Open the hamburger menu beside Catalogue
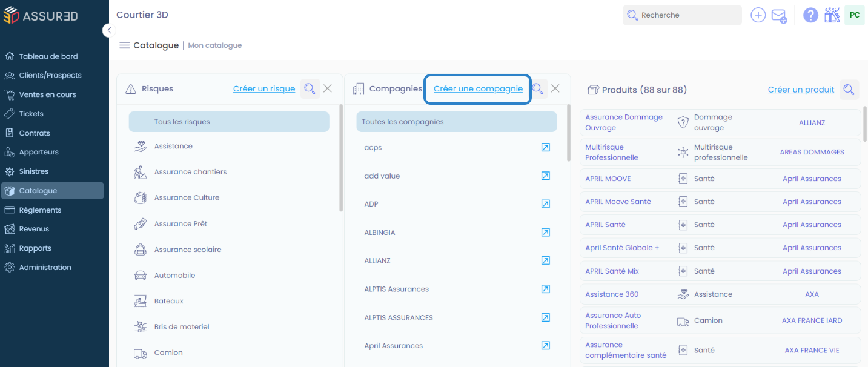Image resolution: width=868 pixels, height=367 pixels. tap(125, 45)
